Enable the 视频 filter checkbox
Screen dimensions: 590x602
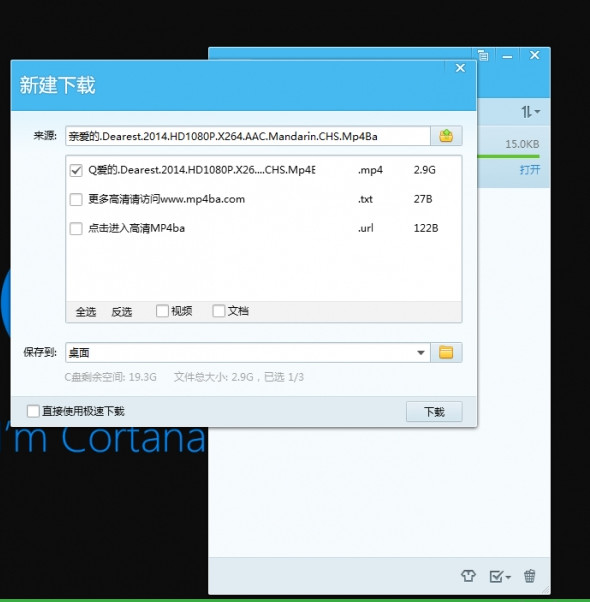click(162, 311)
